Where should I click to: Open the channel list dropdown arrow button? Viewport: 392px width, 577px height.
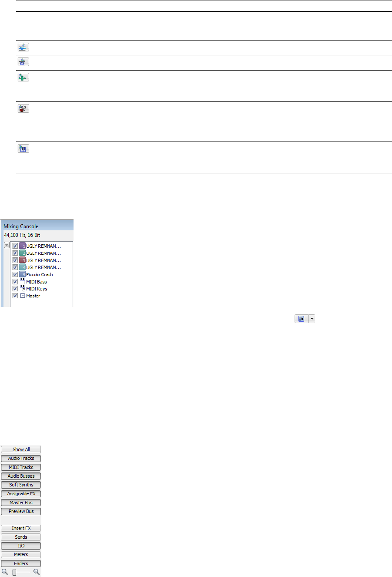(x=7, y=246)
